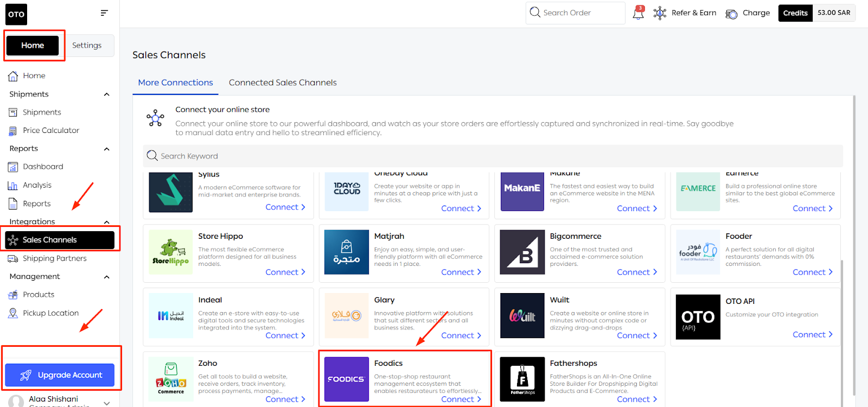Open the Settings tab
The image size is (868, 407).
point(87,46)
